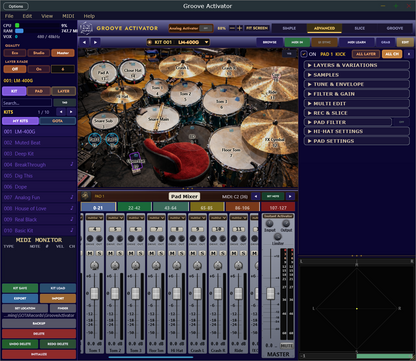This screenshot has width=416, height=361.
Task: Mute mixer channel 8
Action: 172,253
